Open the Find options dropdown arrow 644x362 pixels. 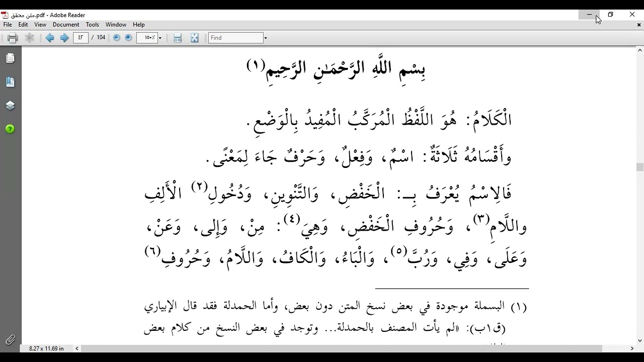(266, 38)
